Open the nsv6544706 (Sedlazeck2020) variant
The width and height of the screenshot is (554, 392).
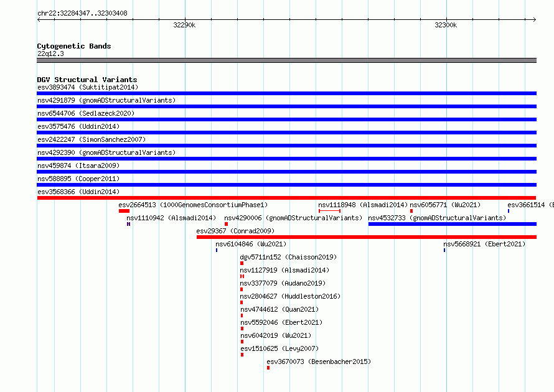(86, 113)
